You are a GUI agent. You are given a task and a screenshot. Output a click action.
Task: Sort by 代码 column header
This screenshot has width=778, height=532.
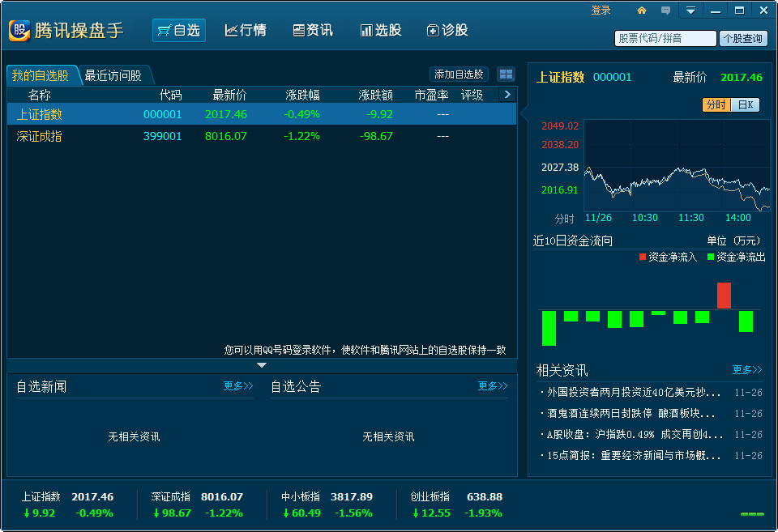[170, 95]
